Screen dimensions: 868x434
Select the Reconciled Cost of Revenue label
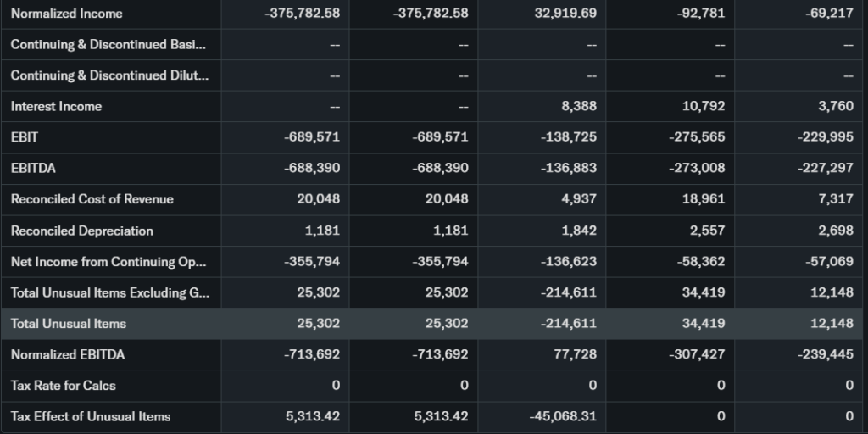92,199
